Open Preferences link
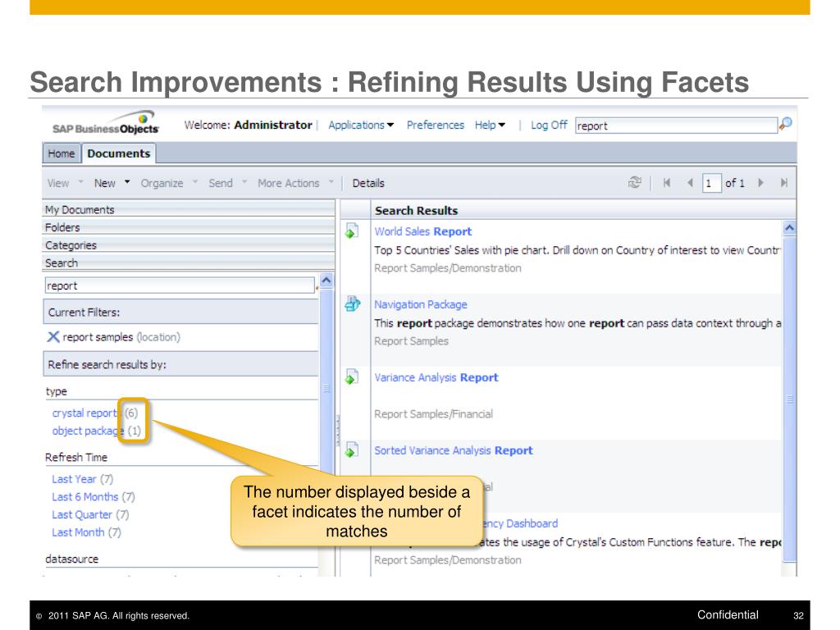 pyautogui.click(x=435, y=125)
